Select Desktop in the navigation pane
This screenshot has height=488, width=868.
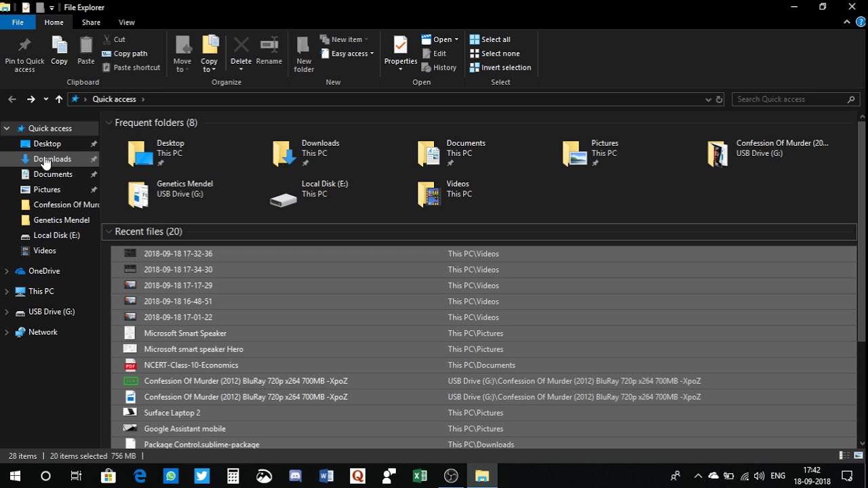[x=47, y=144]
